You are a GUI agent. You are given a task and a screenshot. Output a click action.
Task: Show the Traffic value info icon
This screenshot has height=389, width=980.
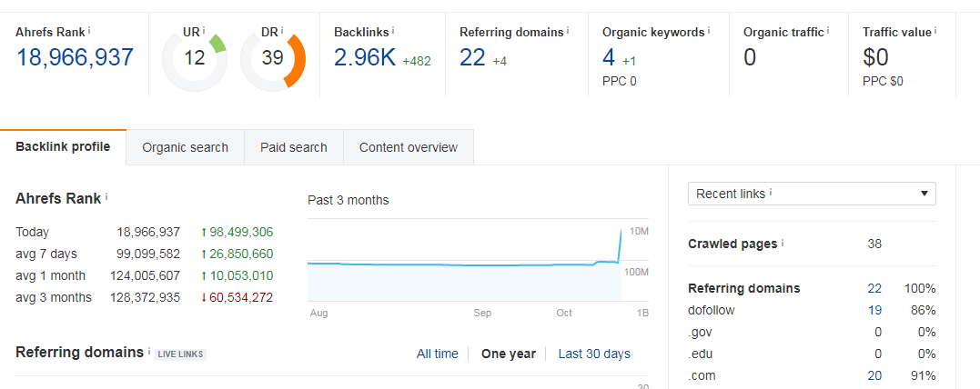935,30
